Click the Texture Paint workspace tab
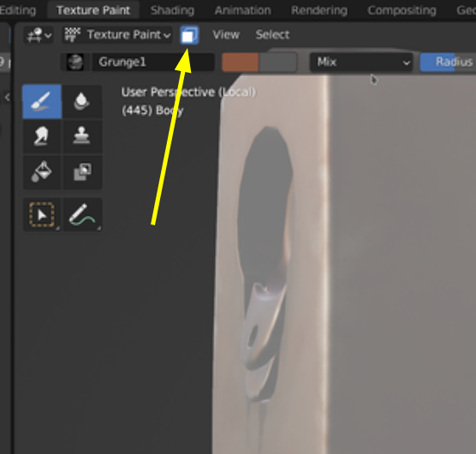The width and height of the screenshot is (476, 454). pyautogui.click(x=93, y=10)
